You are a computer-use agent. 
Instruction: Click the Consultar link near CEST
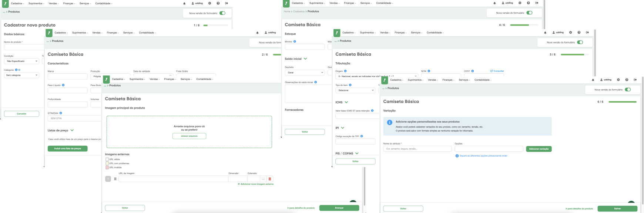[497, 71]
